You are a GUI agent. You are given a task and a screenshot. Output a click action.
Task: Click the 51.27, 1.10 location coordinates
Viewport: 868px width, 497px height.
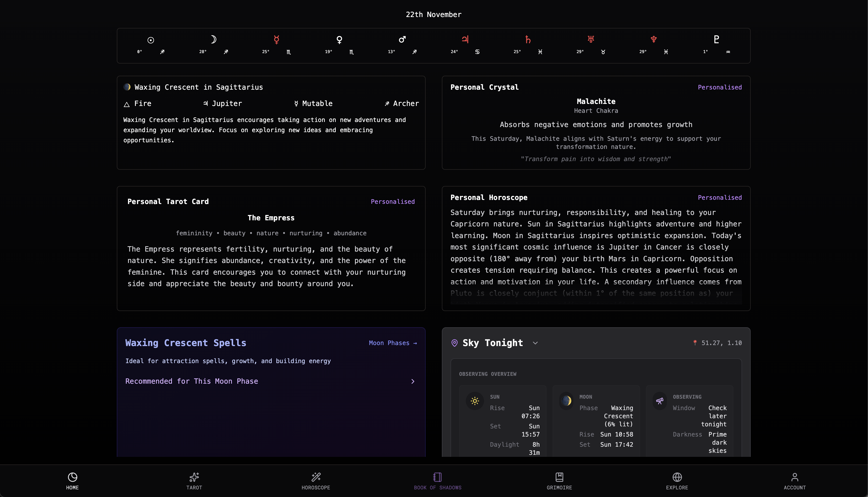pyautogui.click(x=721, y=343)
